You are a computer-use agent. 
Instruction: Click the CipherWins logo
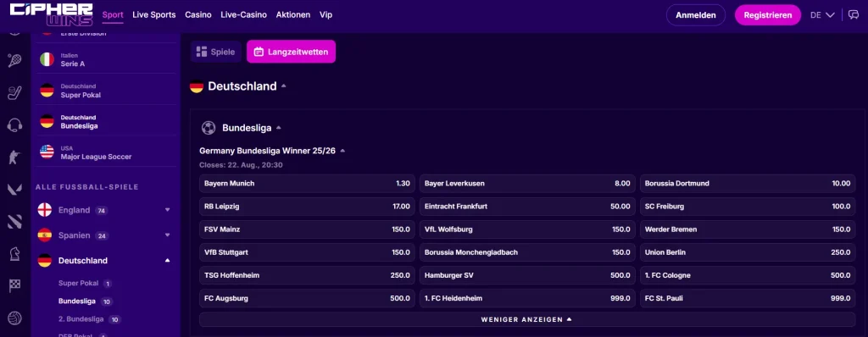51,15
